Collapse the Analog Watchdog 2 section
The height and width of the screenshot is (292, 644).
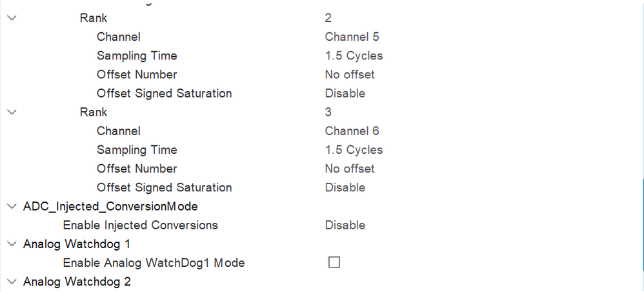[11, 282]
